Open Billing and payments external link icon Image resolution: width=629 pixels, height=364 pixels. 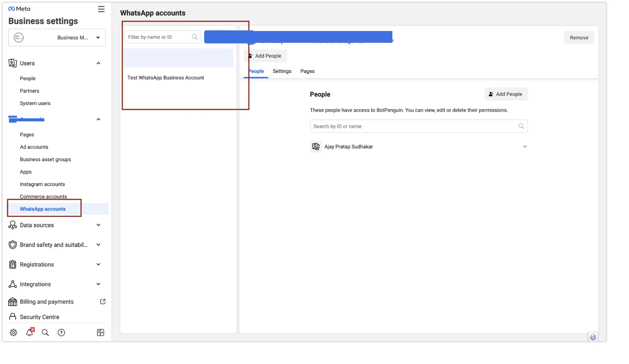pyautogui.click(x=103, y=302)
